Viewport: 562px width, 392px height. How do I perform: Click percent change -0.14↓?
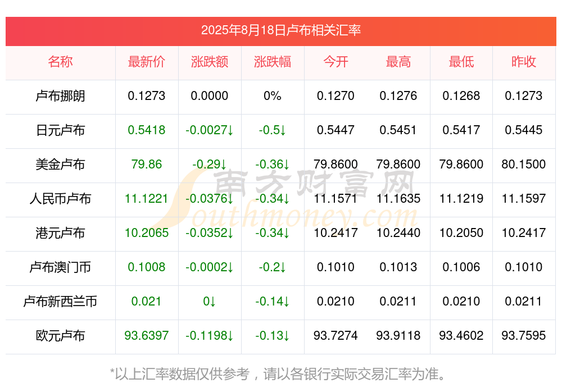pos(273,302)
